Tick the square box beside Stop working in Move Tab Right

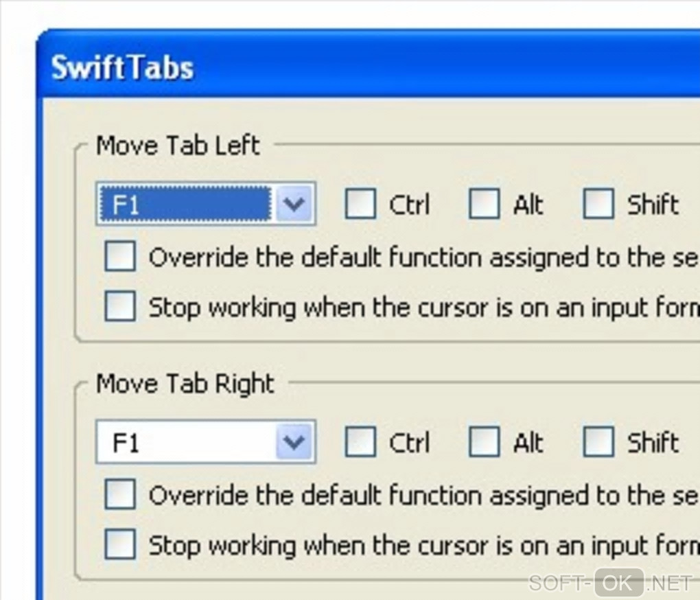click(x=120, y=545)
